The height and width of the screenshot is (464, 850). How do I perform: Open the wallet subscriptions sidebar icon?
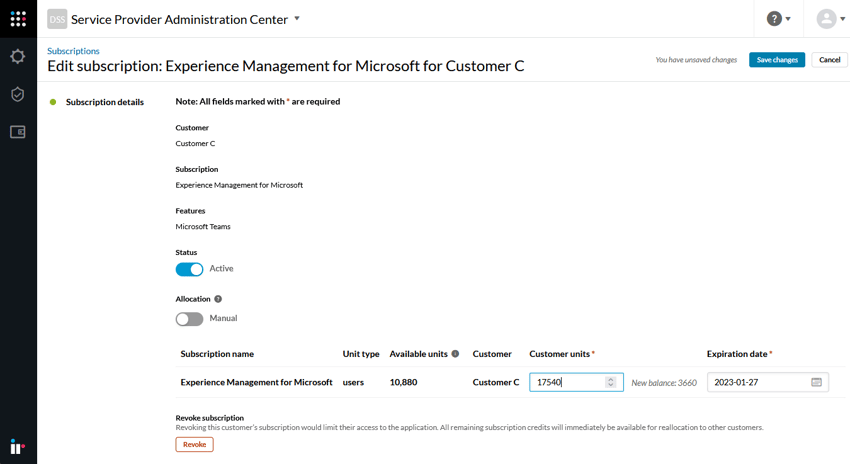click(18, 132)
